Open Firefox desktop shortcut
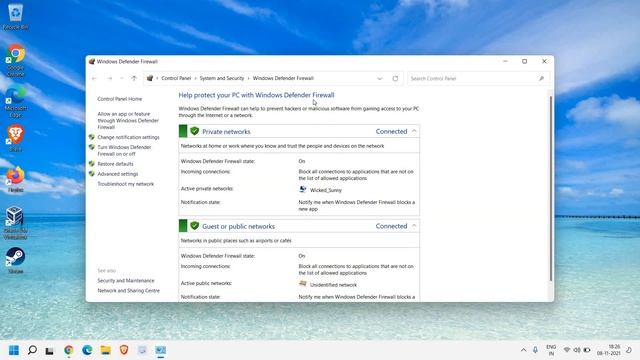This screenshot has height=360, width=640. [x=16, y=179]
